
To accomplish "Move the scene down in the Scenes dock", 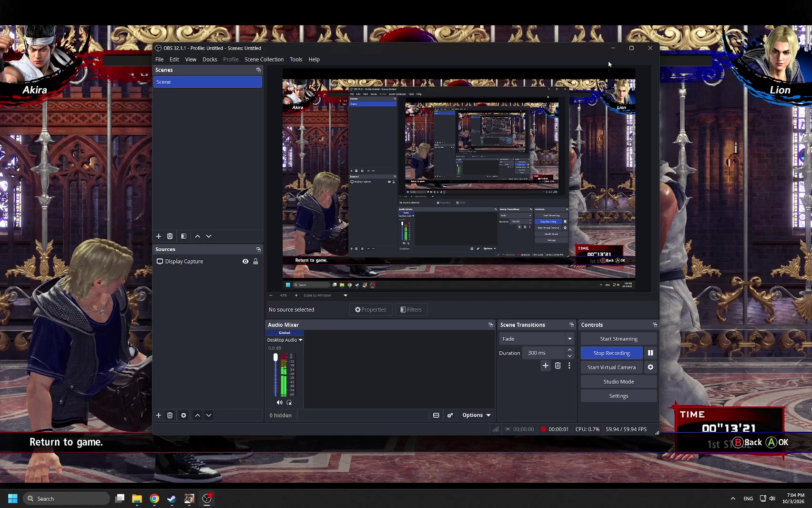I will [x=209, y=236].
